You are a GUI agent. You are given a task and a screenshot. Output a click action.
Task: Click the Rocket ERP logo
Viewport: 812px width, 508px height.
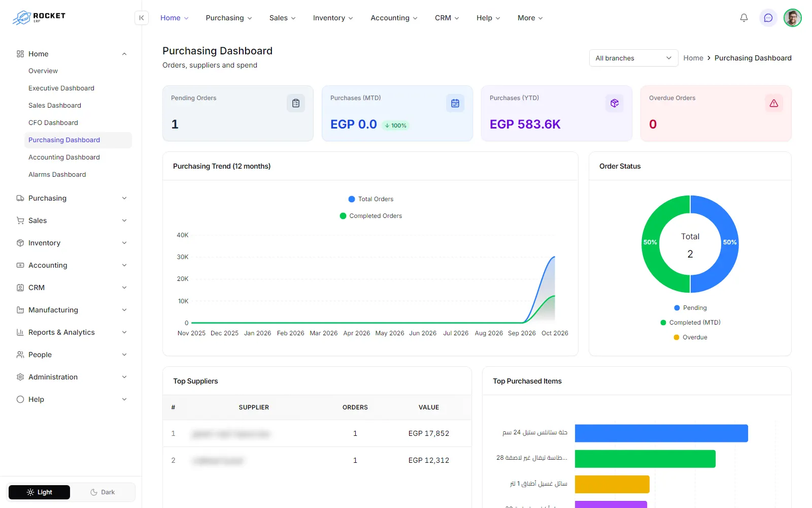coord(39,17)
